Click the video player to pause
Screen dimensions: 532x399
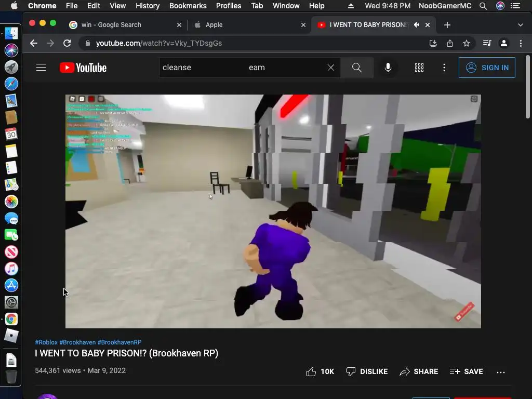pos(273,211)
